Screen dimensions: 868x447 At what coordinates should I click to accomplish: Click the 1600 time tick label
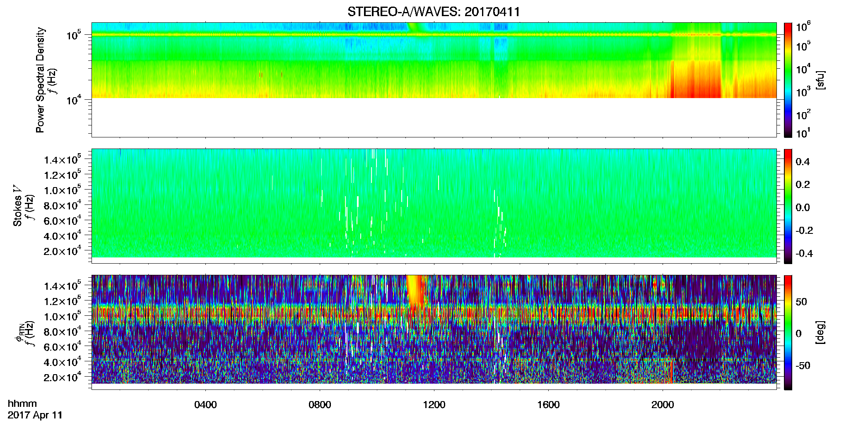click(548, 405)
